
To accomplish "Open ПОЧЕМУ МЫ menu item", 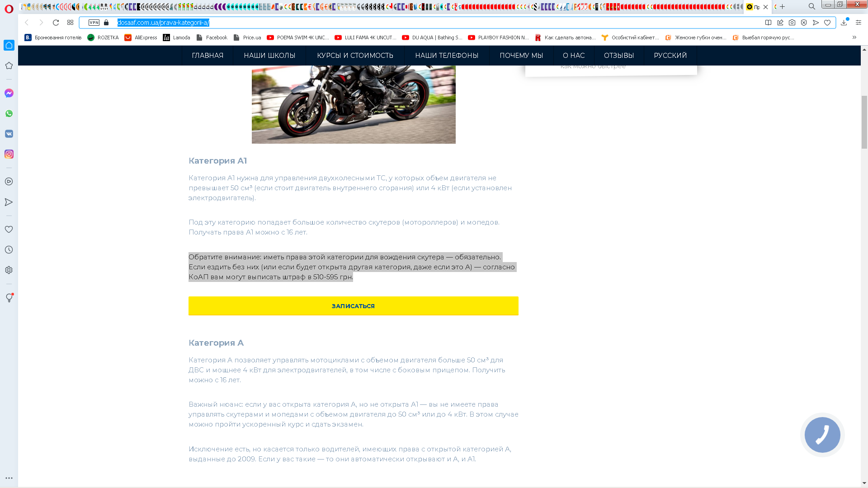I will [521, 56].
